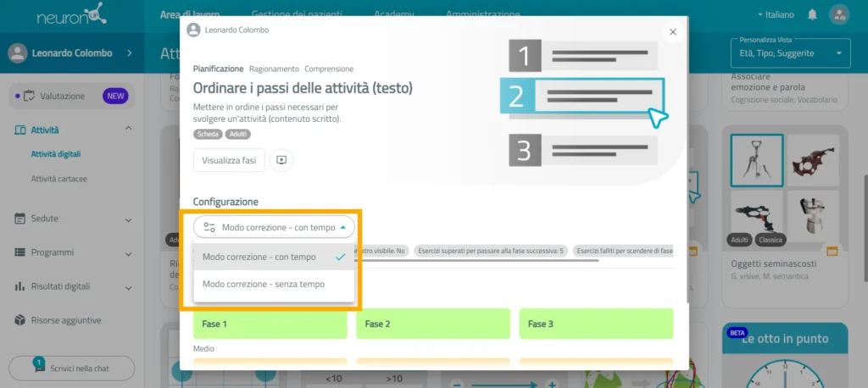Screen dimensions: 868x388
Task: Expand the Sedute menu
Action: click(x=129, y=219)
